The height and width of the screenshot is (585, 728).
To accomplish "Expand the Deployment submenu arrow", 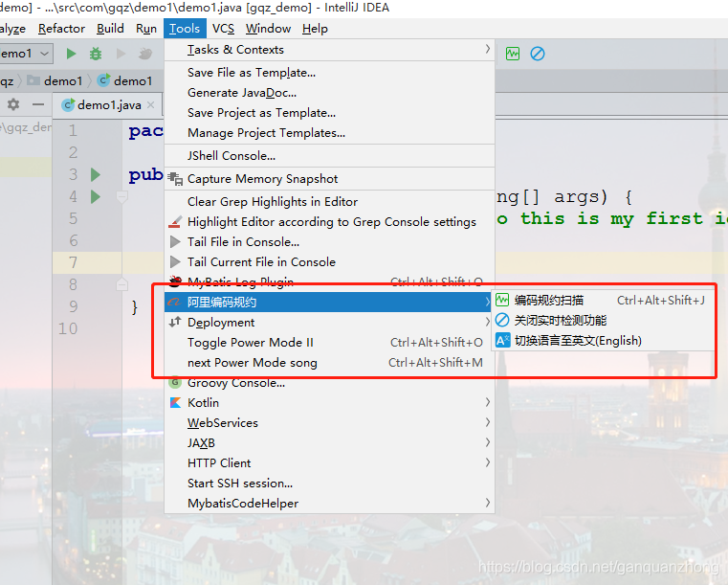I will point(487,322).
